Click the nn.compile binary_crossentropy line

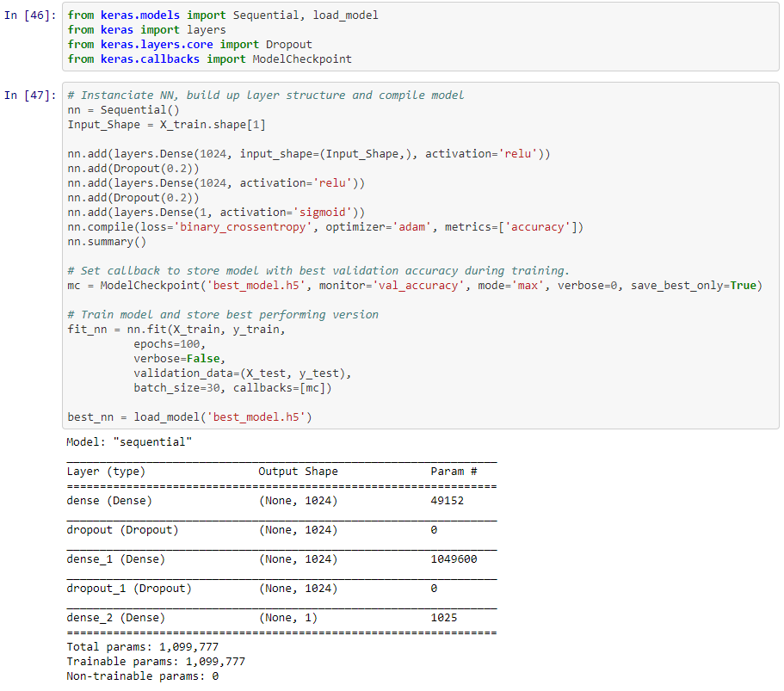click(325, 227)
